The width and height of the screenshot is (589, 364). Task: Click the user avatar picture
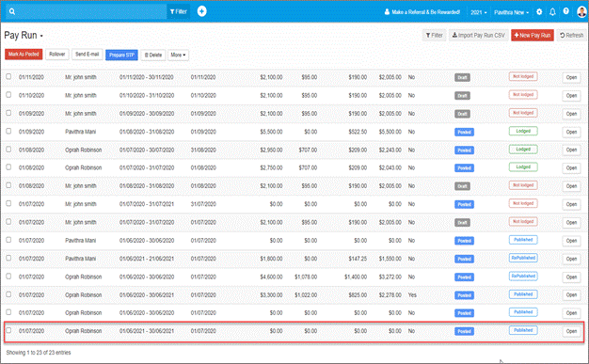click(581, 11)
